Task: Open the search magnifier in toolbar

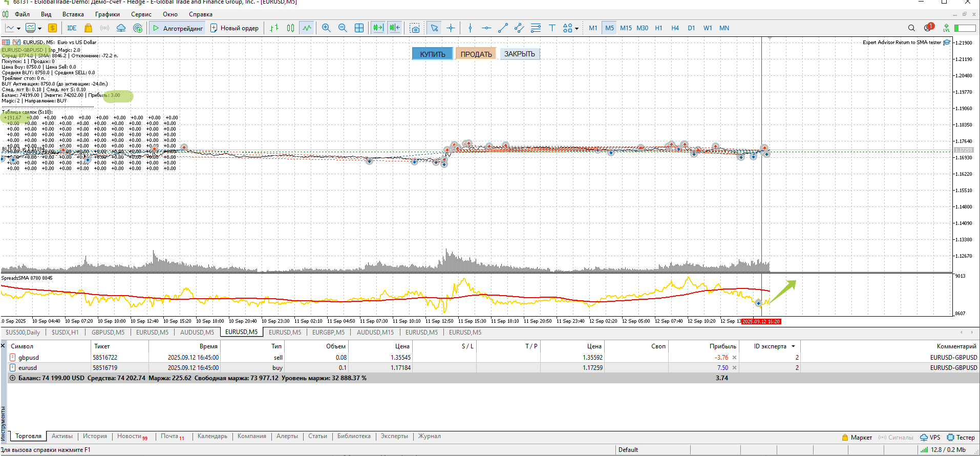Action: tap(911, 28)
